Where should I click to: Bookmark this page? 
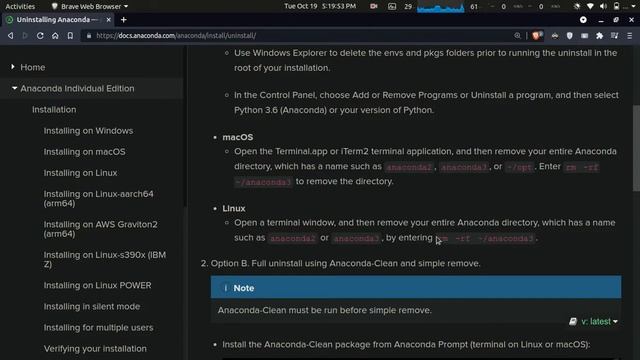pyautogui.click(x=70, y=36)
